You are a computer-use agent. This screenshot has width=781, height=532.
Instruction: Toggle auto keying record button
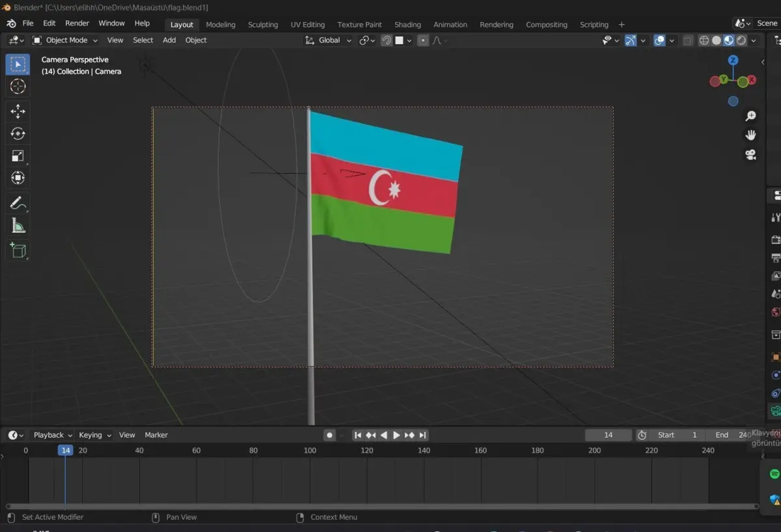tap(329, 435)
